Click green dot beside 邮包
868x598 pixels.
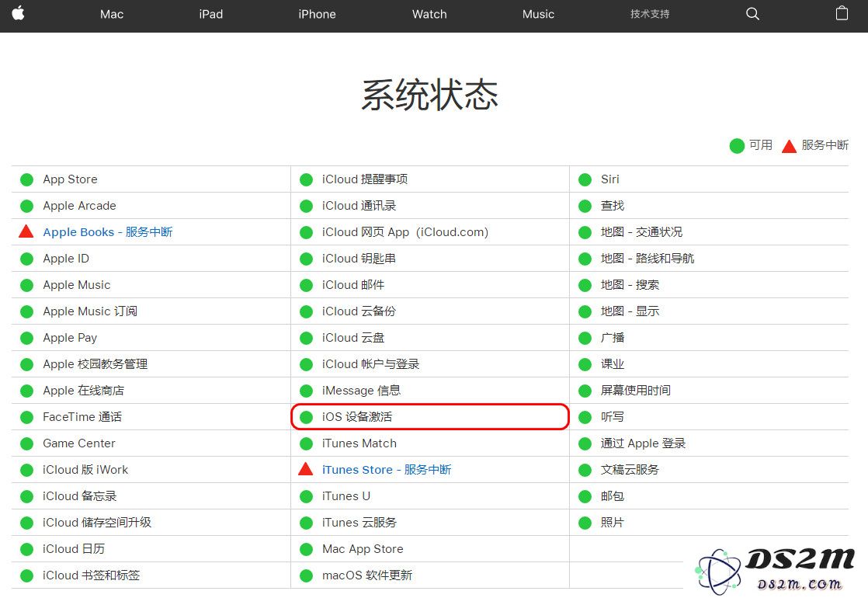click(585, 497)
